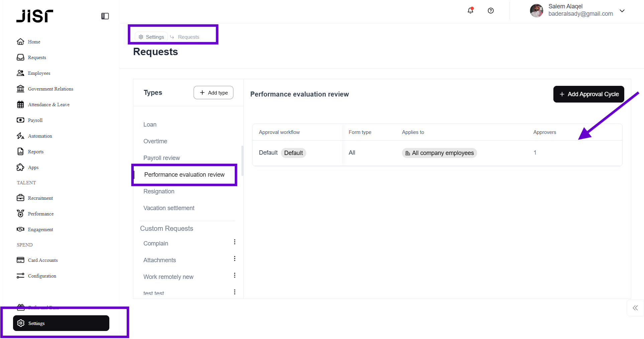The width and height of the screenshot is (644, 339).
Task: Click the Add type button
Action: point(213,93)
